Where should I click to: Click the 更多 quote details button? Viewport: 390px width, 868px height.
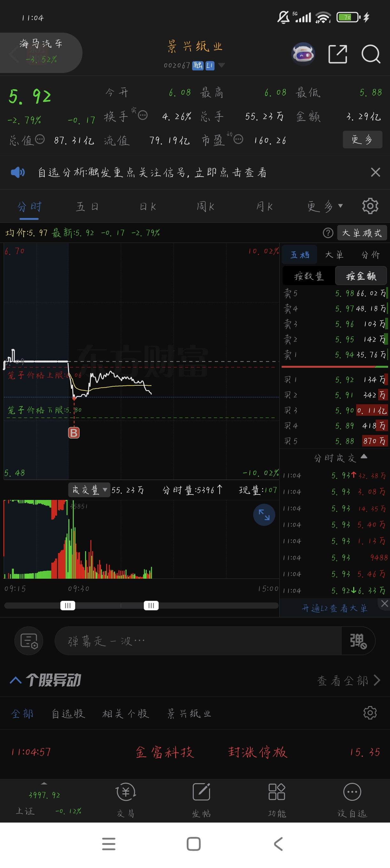click(x=362, y=139)
